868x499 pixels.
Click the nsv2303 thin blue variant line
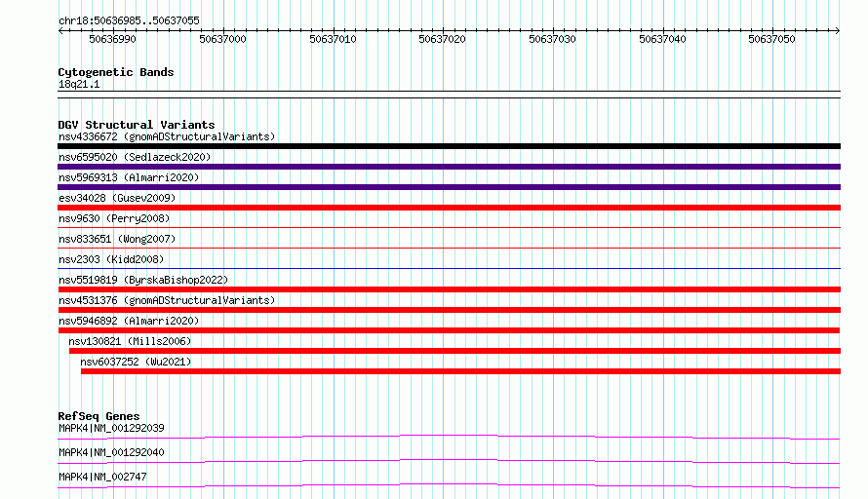coord(449,269)
